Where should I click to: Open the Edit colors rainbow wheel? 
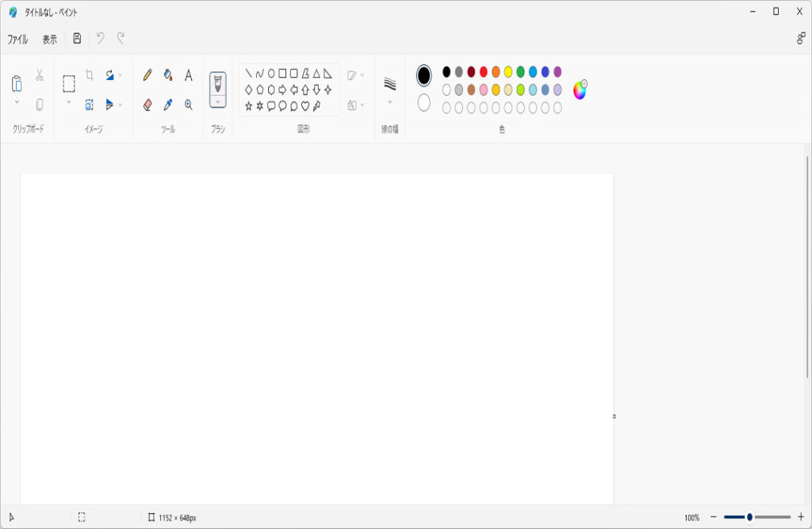580,90
